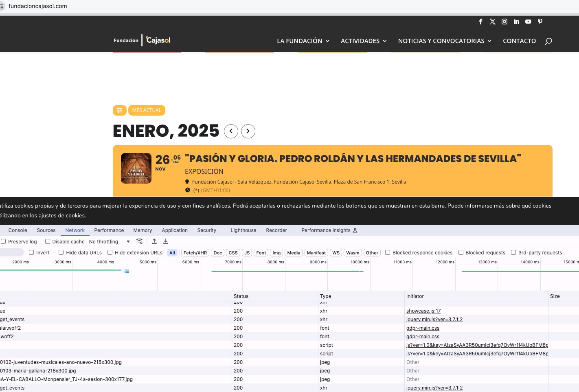579x392 pixels.
Task: Click the export HAR download icon
Action: point(166,241)
